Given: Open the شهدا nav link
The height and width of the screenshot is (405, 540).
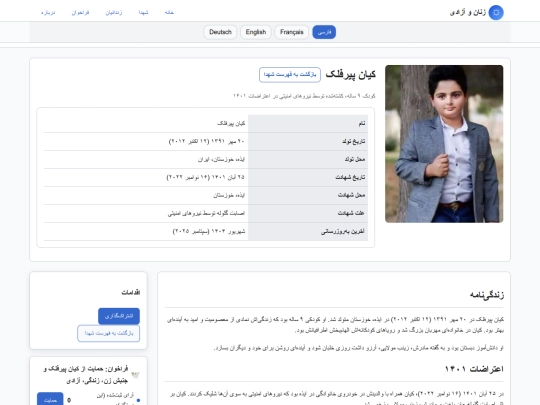Looking at the screenshot, I should (x=143, y=13).
